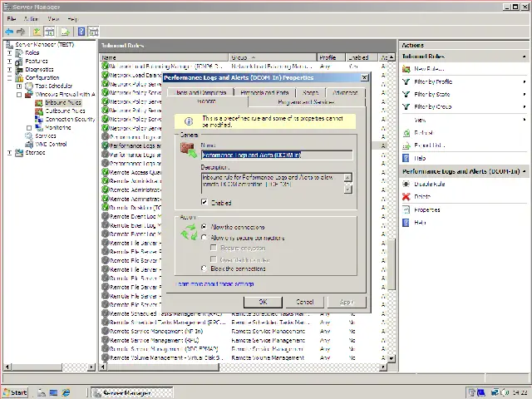Switch to Protocols and Ports tab
This screenshot has width=532, height=399.
tap(264, 92)
